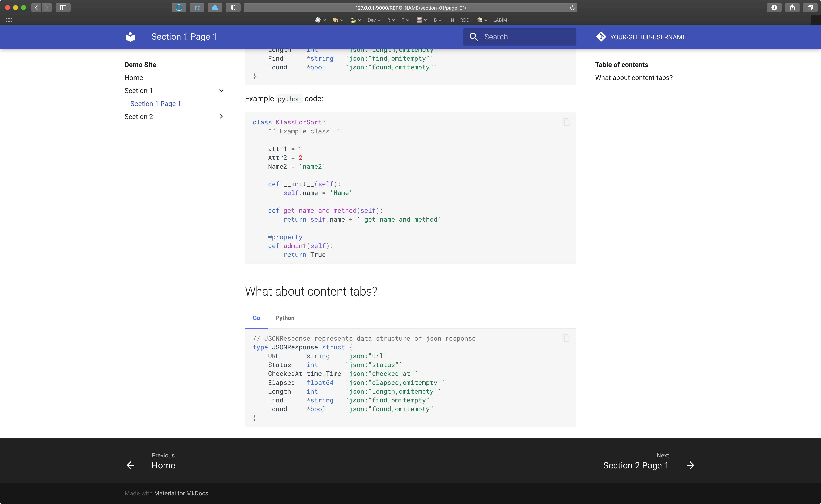This screenshot has height=504, width=821.
Task: Go to Home in the sidebar navigation
Action: point(134,77)
